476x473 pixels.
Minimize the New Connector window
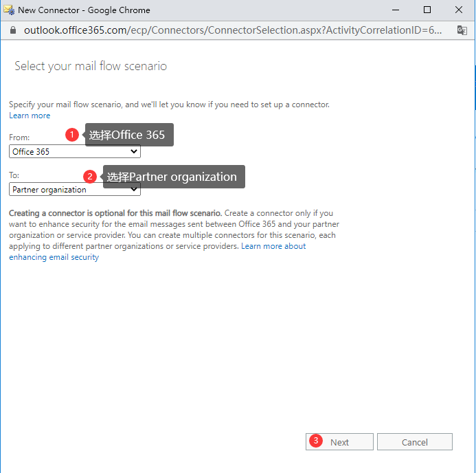396,10
